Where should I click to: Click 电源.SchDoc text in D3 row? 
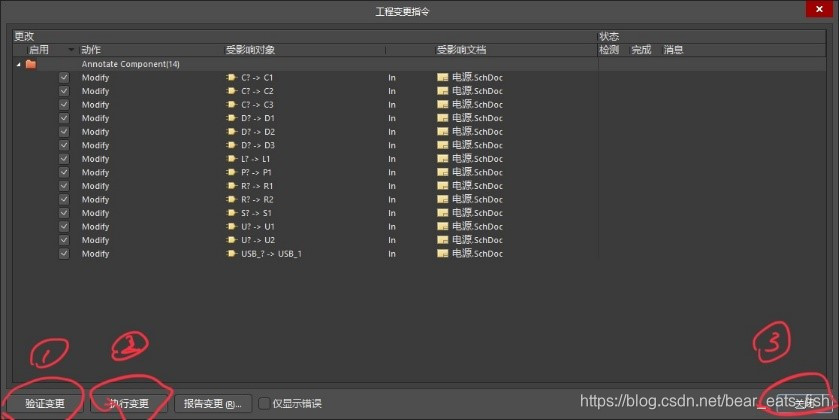477,146
